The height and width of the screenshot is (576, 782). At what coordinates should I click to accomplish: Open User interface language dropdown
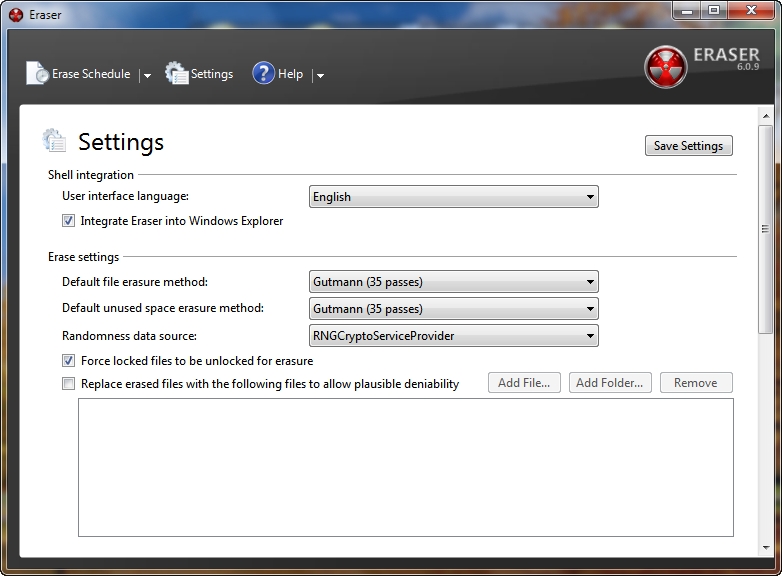coord(454,197)
